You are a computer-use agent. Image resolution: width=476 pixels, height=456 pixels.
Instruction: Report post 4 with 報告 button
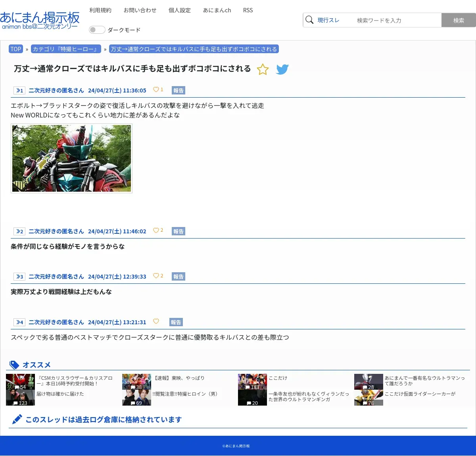176,322
